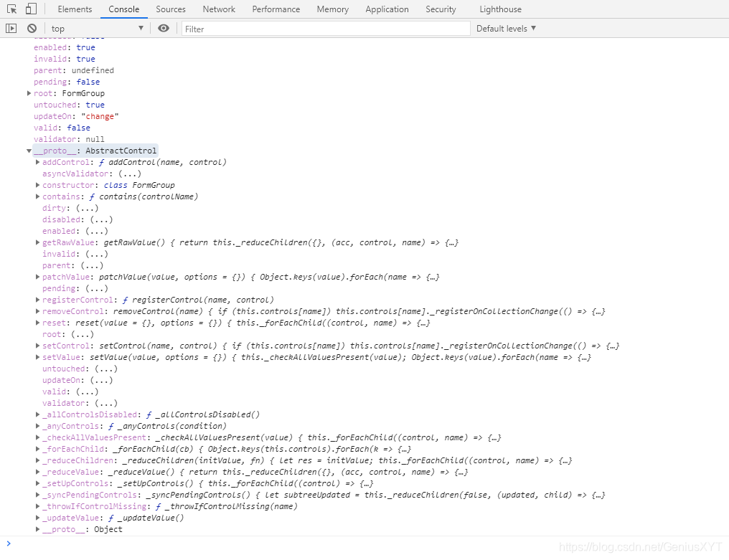Image resolution: width=729 pixels, height=560 pixels.
Task: Click into the Filter input field
Action: [326, 29]
